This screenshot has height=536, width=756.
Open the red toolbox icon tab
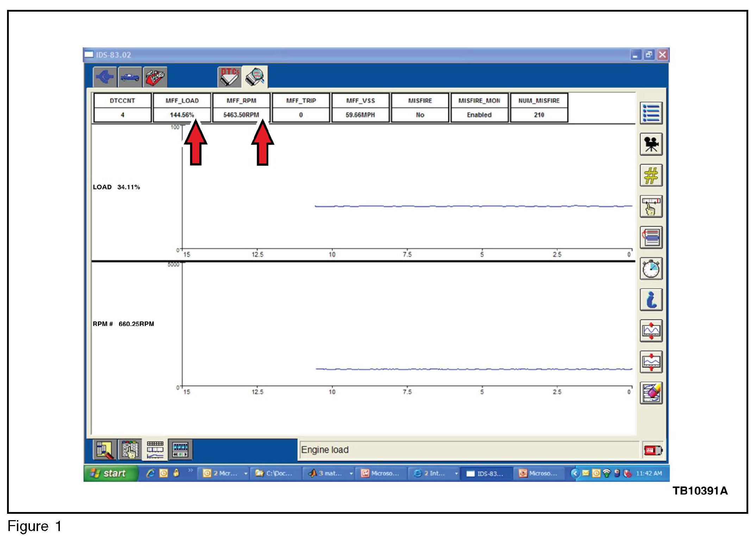[155, 77]
